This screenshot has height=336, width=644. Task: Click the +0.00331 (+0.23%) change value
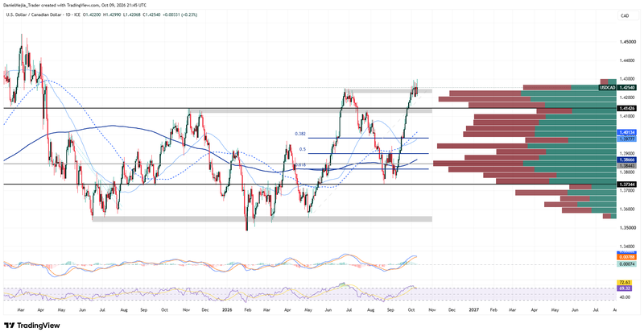[180, 15]
